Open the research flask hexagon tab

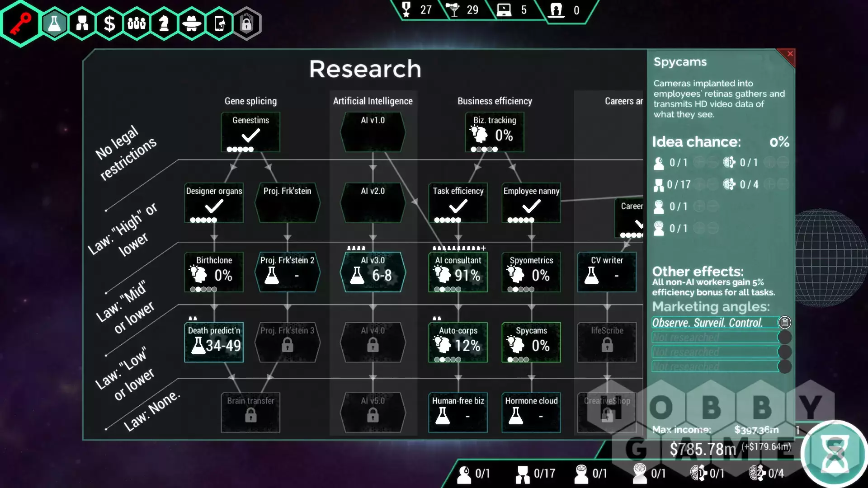54,23
